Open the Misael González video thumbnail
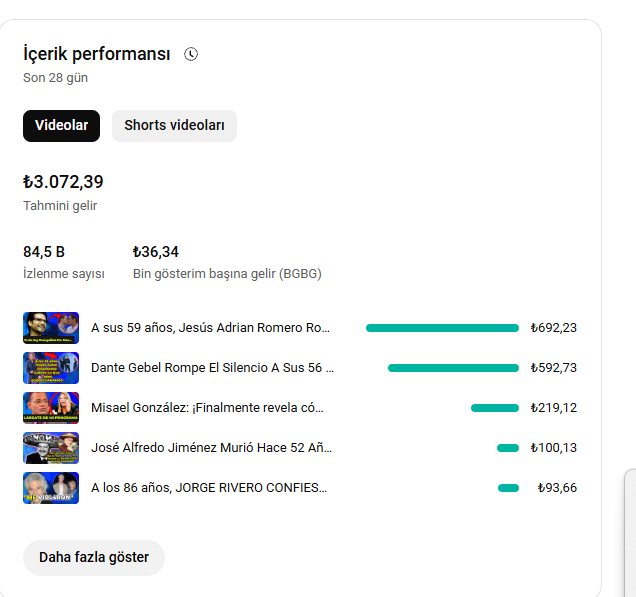This screenshot has height=597, width=636. [51, 408]
